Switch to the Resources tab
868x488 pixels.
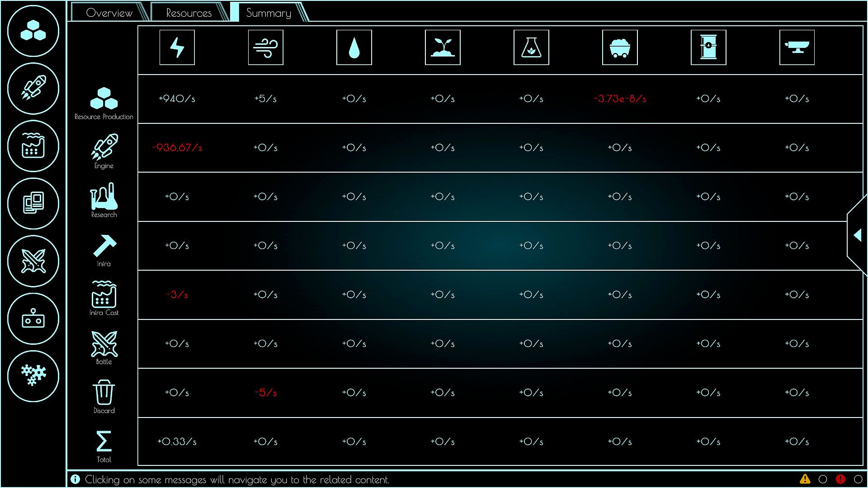tap(189, 13)
